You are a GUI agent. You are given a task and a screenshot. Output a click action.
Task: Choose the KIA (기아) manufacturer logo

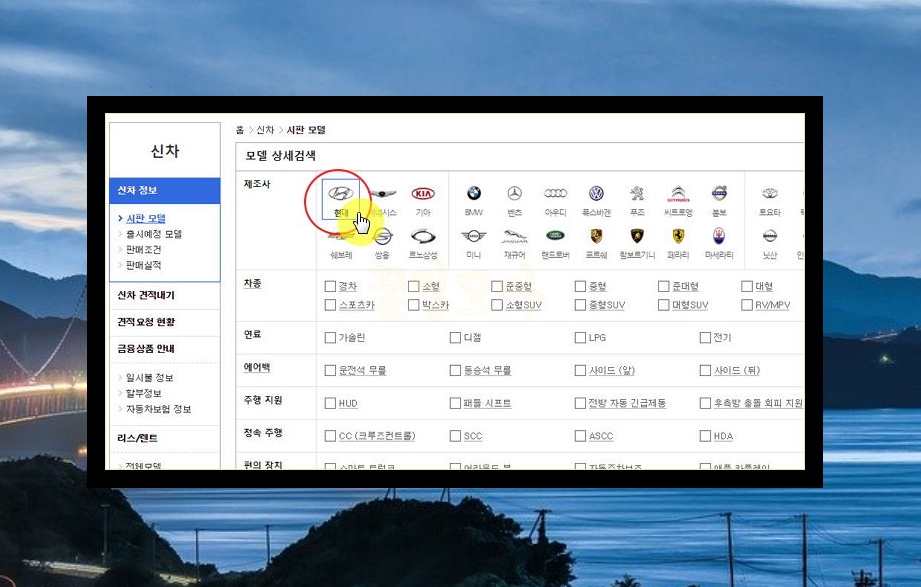click(x=423, y=193)
